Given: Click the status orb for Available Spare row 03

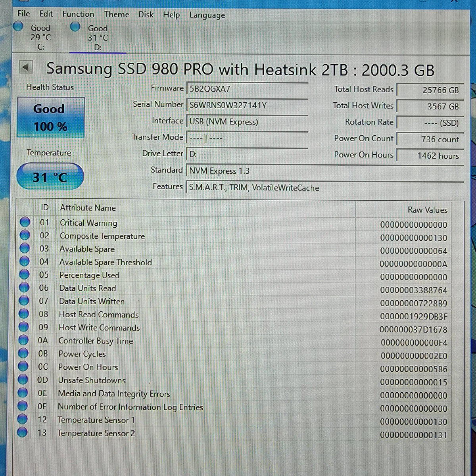Looking at the screenshot, I should point(25,248).
